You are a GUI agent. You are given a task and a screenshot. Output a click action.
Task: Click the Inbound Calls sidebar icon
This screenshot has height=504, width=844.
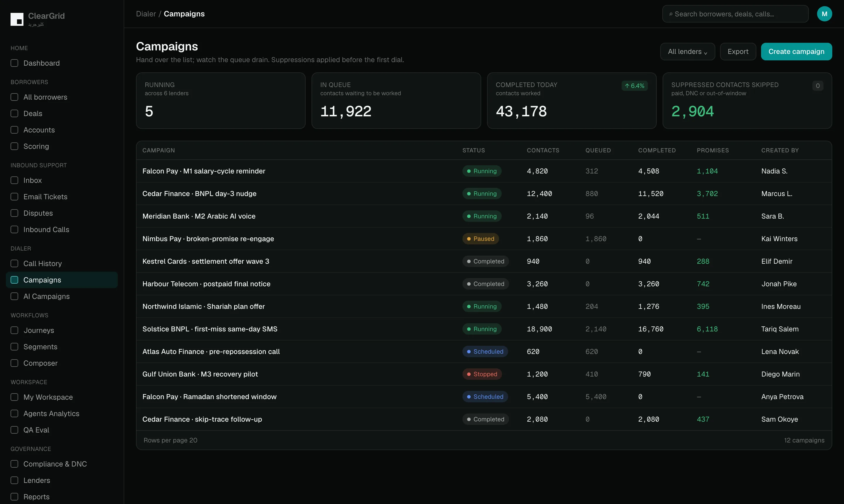14,230
